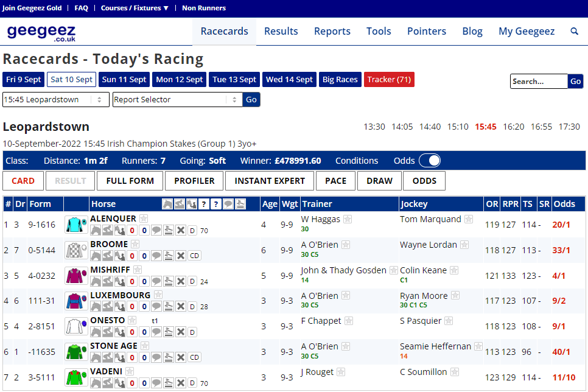Click inside the Search text field
588x392 pixels.
coord(539,81)
